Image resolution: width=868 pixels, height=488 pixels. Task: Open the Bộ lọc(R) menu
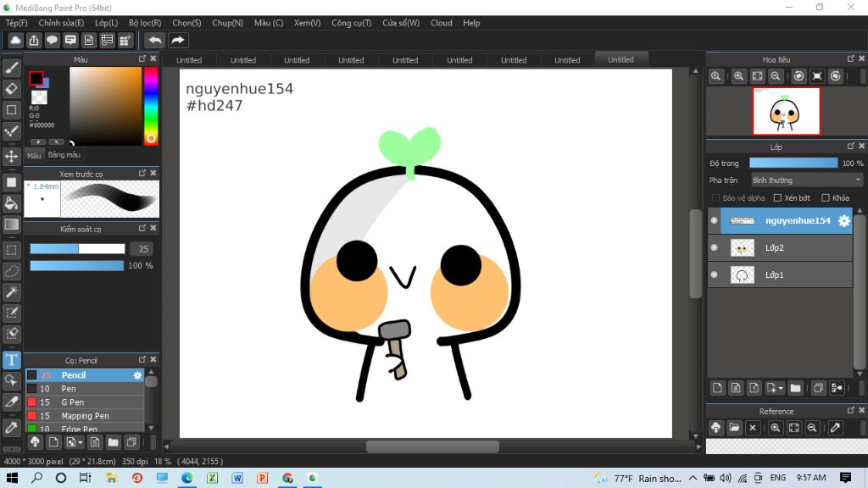click(145, 23)
